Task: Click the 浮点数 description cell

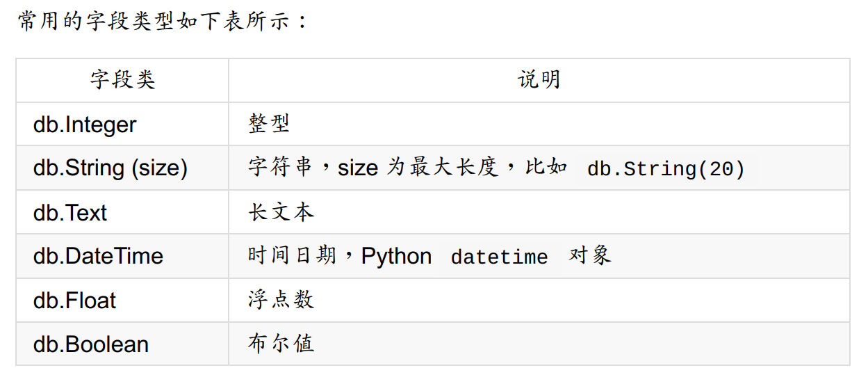Action: coord(539,301)
